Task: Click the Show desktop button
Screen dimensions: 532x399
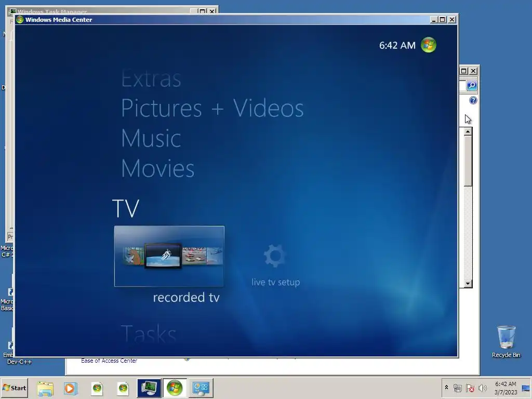Action: tap(526, 388)
